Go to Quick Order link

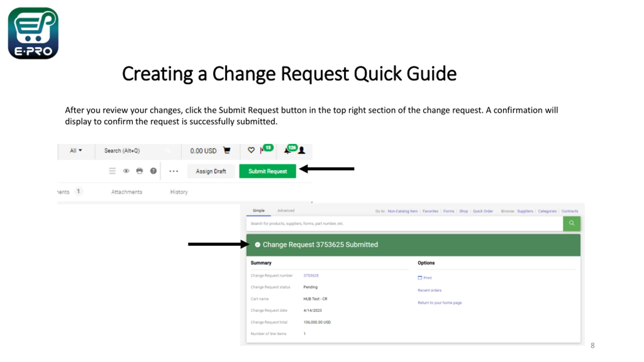pyautogui.click(x=483, y=211)
